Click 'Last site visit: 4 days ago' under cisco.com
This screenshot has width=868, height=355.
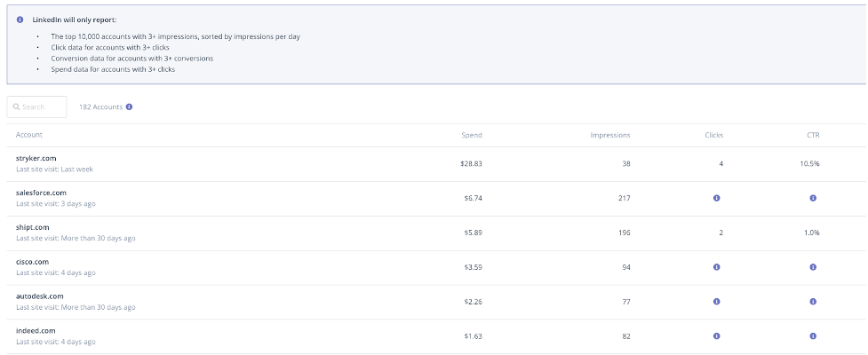pyautogui.click(x=55, y=272)
